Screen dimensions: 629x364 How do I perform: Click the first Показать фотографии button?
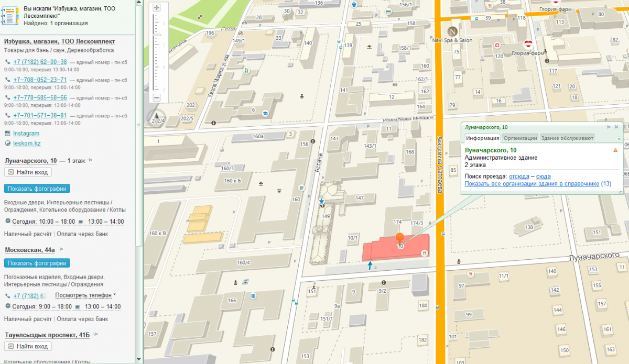pos(37,189)
